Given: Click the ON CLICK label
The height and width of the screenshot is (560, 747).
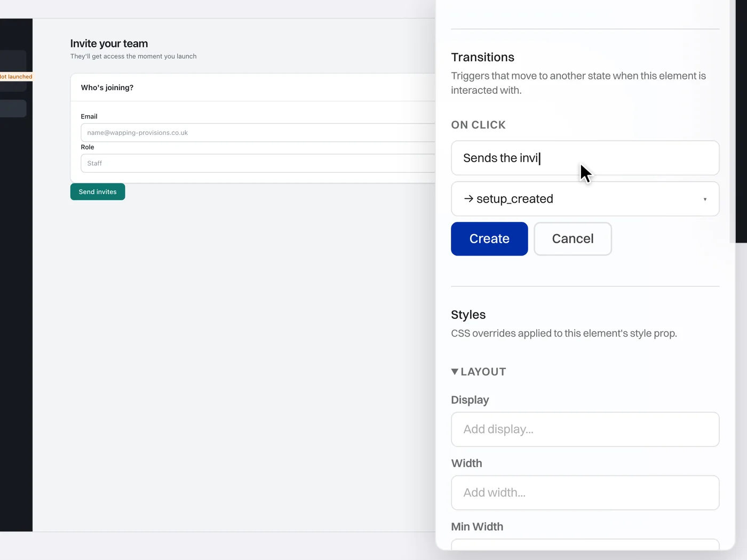Looking at the screenshot, I should pos(478,125).
